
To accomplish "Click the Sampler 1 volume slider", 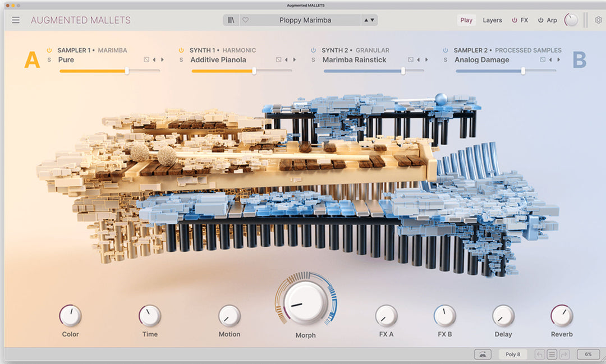I will [110, 71].
